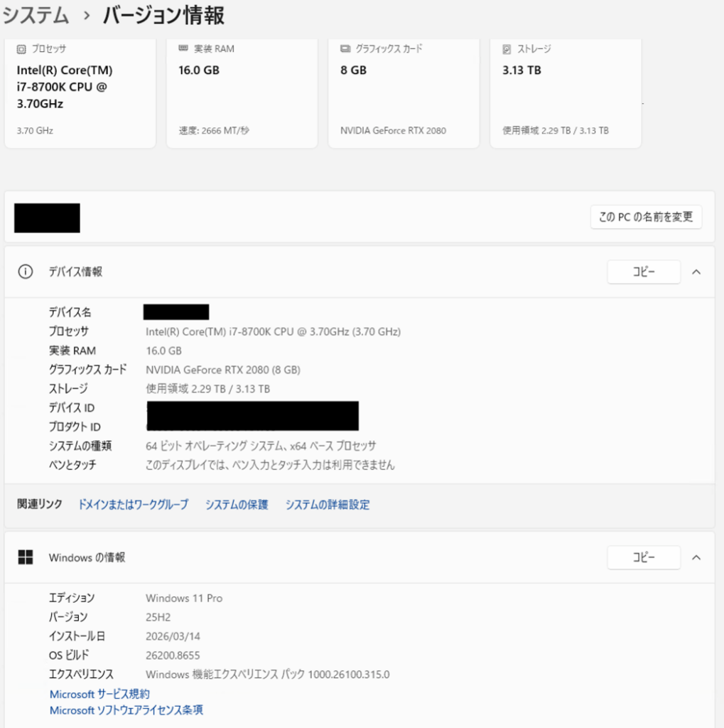This screenshot has height=728, width=724.
Task: Click the 16.0 GB value in 実装 RAM row
Action: [x=163, y=350]
